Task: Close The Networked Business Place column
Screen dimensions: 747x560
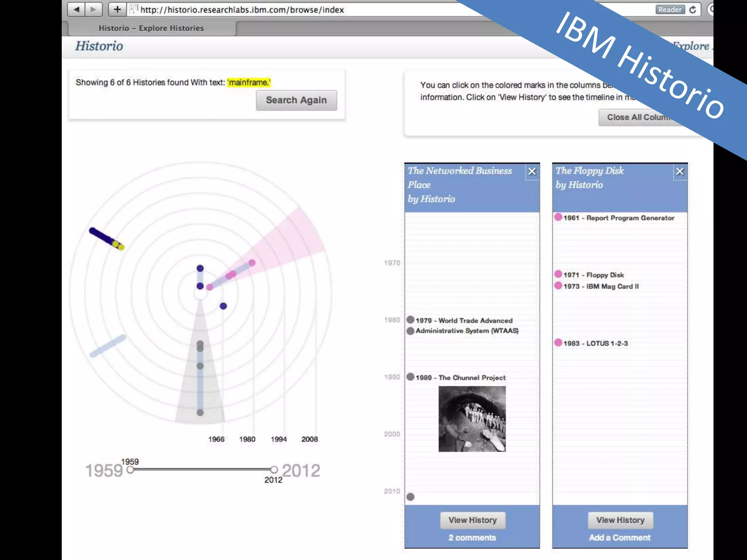Action: 532,171
